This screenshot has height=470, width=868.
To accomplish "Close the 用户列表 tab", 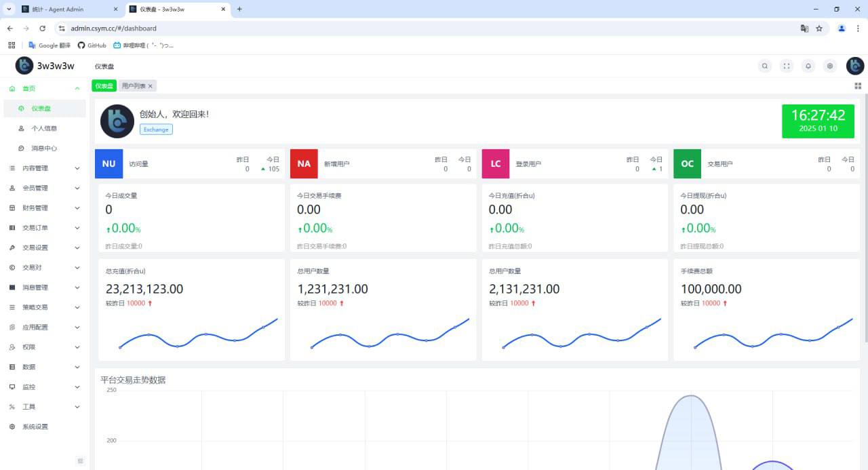I will 151,86.
